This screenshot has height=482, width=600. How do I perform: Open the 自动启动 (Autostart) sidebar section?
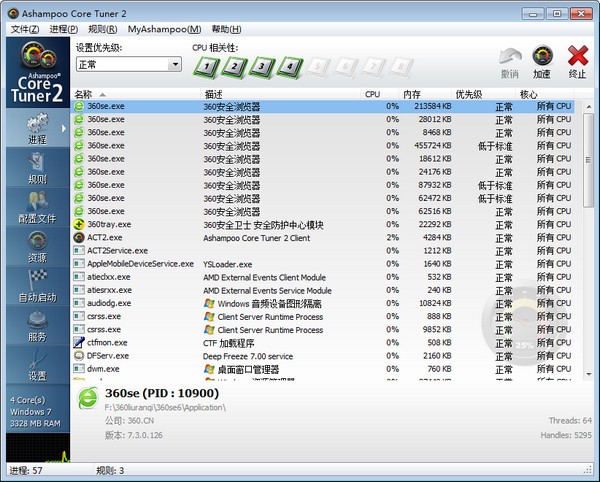[38, 286]
